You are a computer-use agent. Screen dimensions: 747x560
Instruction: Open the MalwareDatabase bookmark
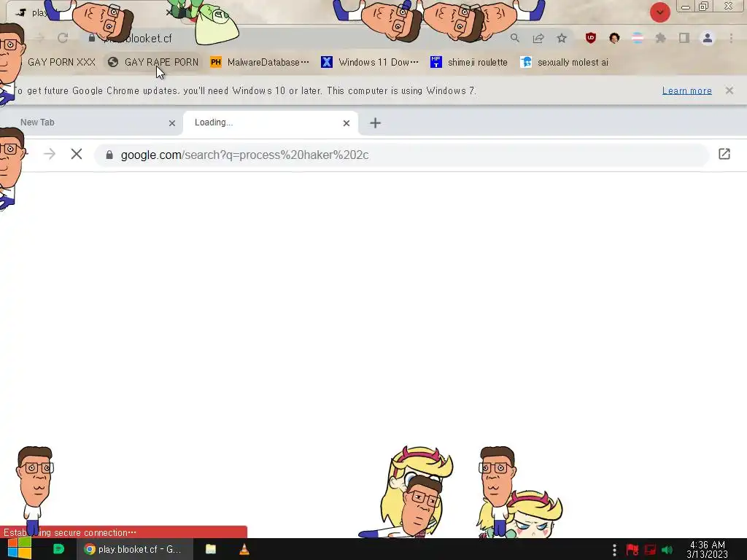[x=260, y=62]
